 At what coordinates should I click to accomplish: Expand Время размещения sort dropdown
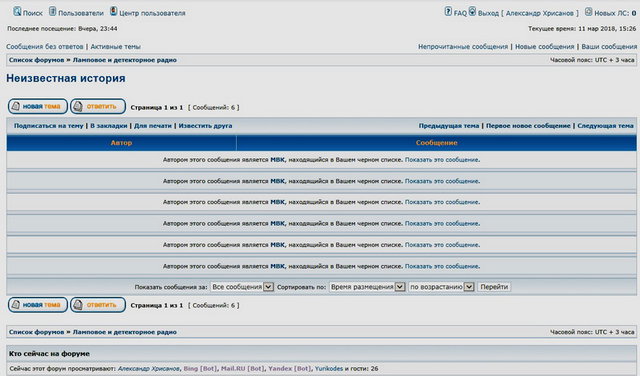pyautogui.click(x=367, y=287)
